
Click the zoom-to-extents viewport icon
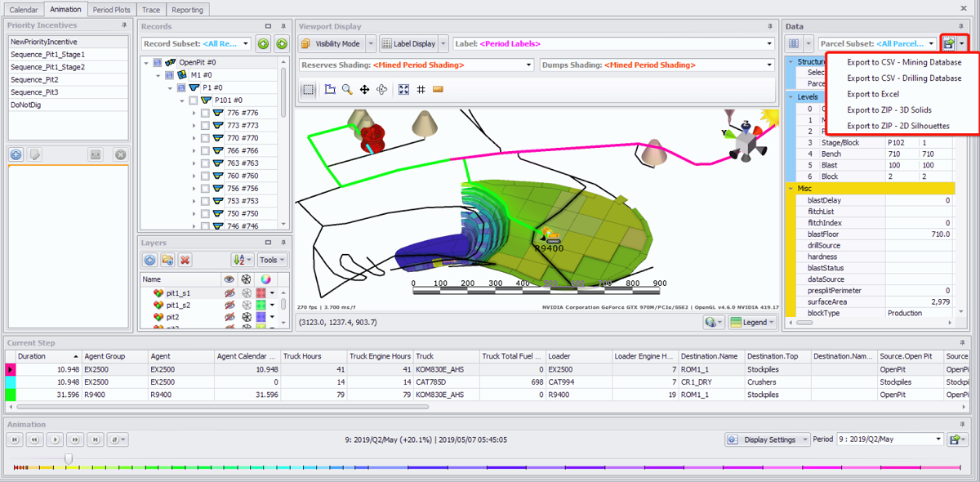(403, 90)
